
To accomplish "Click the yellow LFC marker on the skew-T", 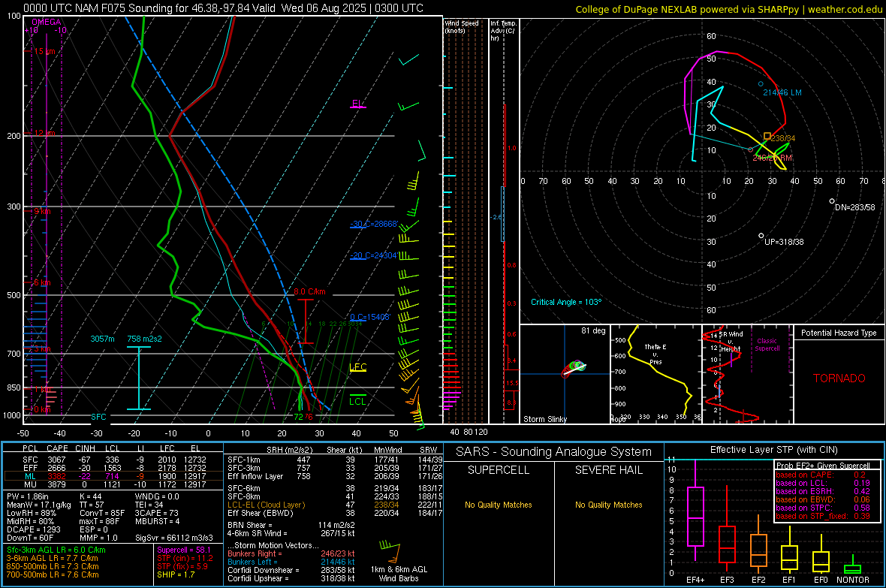I will point(358,367).
